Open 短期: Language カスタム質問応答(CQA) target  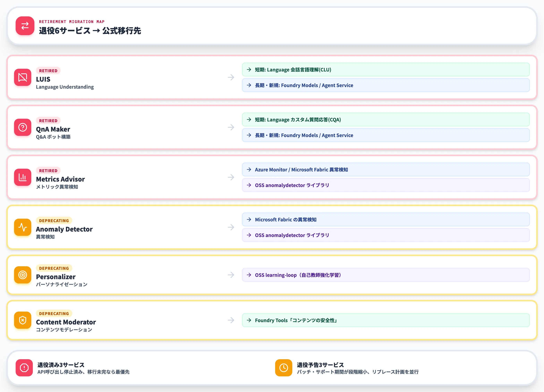[x=386, y=119]
